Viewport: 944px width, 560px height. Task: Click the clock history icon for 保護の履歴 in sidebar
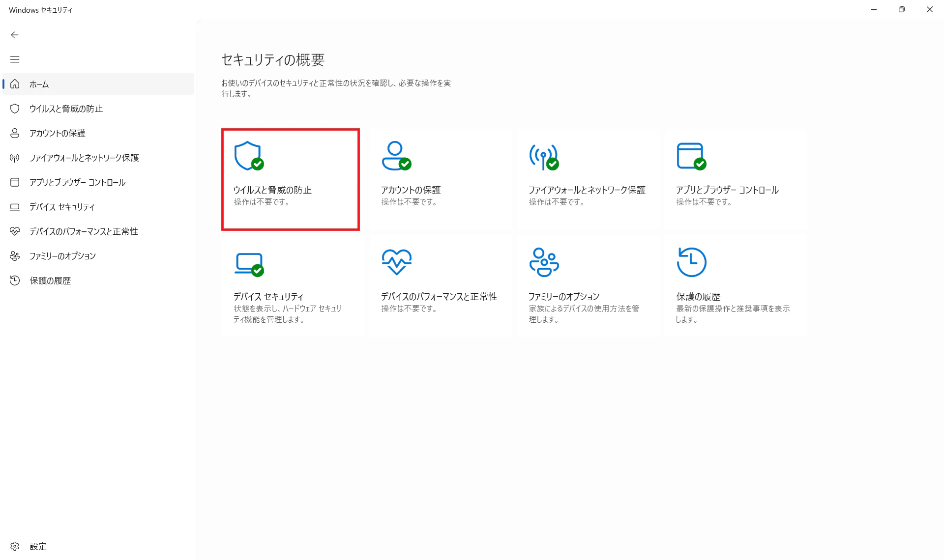15,280
